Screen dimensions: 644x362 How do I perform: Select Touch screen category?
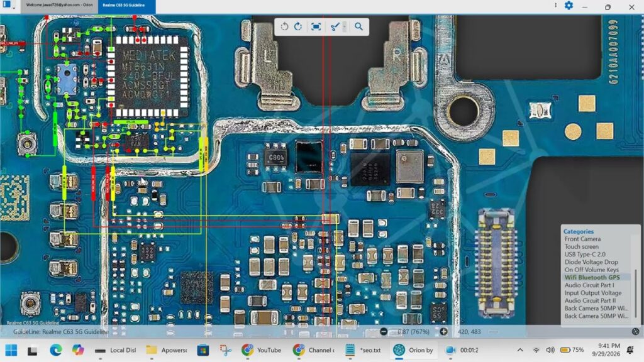pyautogui.click(x=581, y=246)
